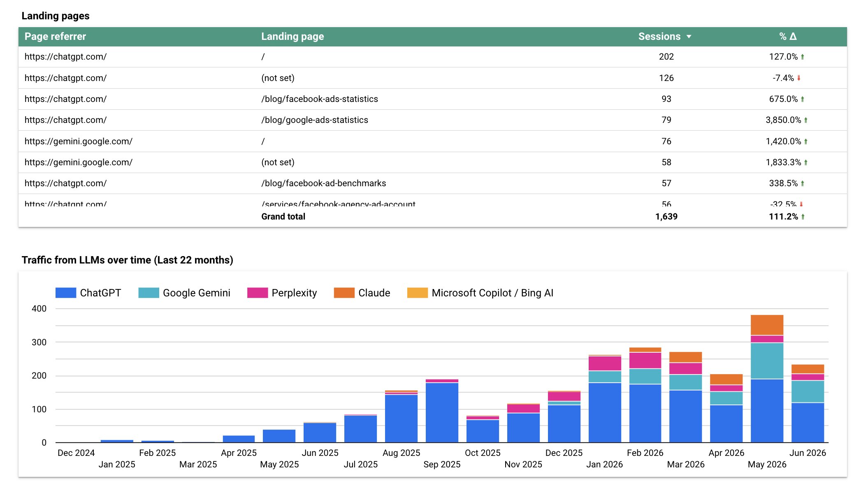868x490 pixels.
Task: Click the chatgpt.com referrer with 202 sessions
Action: click(x=65, y=57)
